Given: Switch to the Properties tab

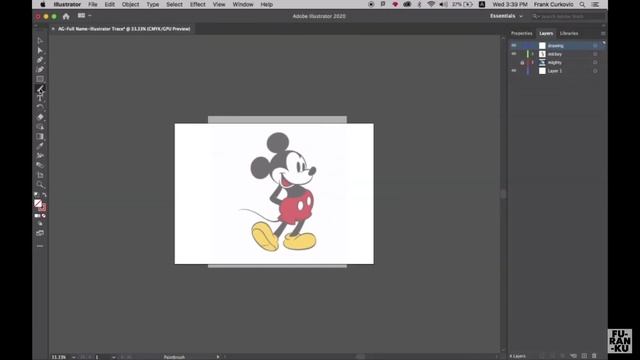Looking at the screenshot, I should point(522,33).
